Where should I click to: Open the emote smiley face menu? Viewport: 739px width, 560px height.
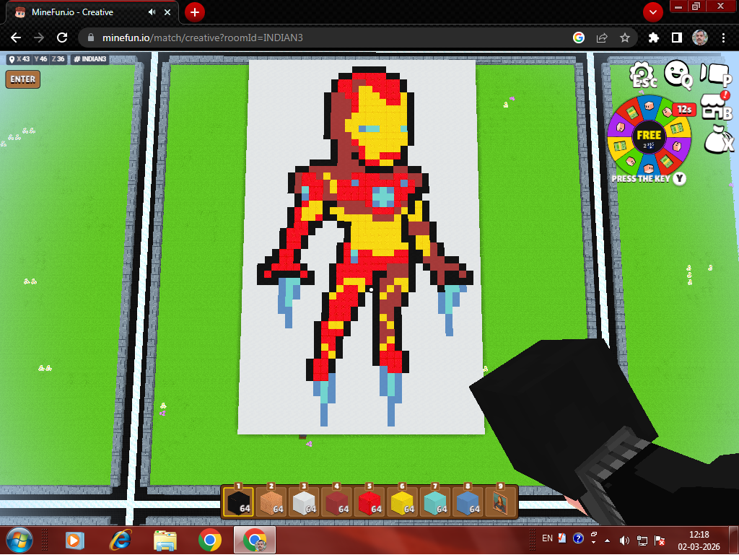677,73
